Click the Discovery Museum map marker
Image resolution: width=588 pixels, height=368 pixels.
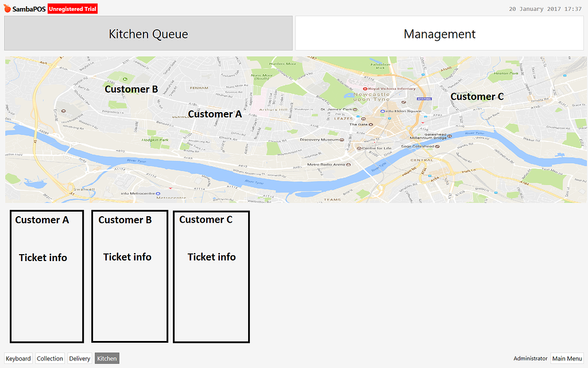click(341, 139)
